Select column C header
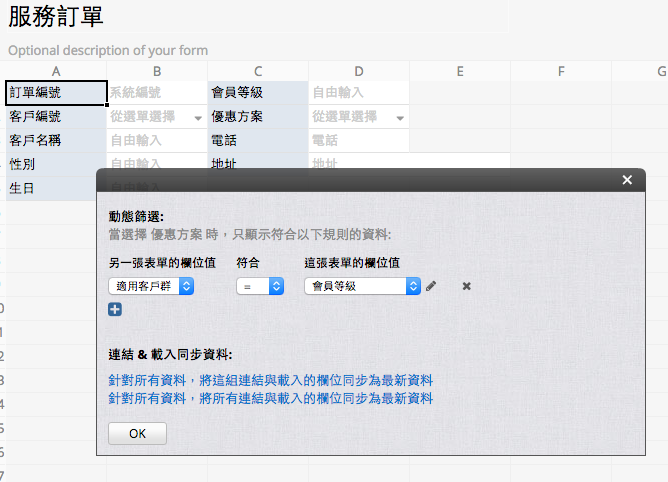The width and height of the screenshot is (668, 482). (258, 71)
